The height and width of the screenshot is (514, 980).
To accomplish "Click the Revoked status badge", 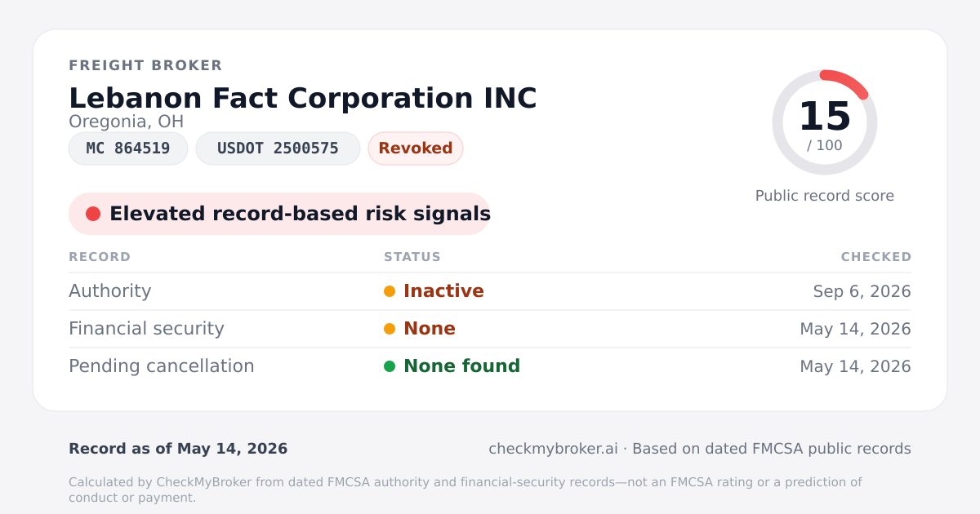I will (416, 148).
